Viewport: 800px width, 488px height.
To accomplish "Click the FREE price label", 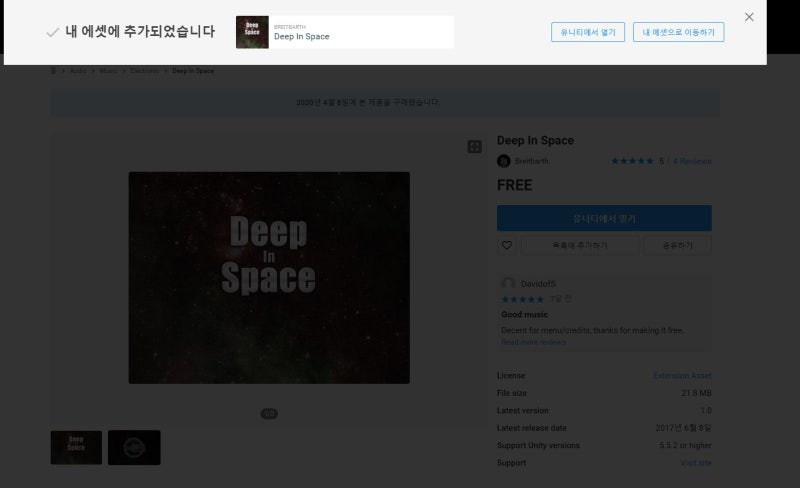I will click(514, 185).
